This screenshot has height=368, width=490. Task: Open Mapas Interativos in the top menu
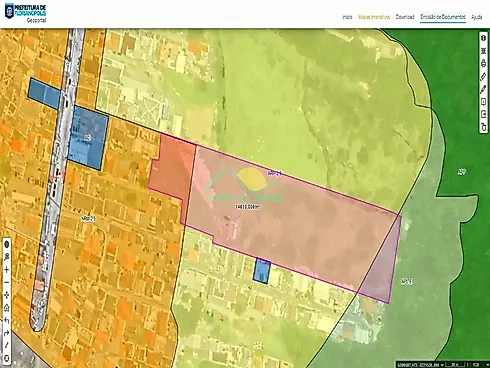(374, 17)
